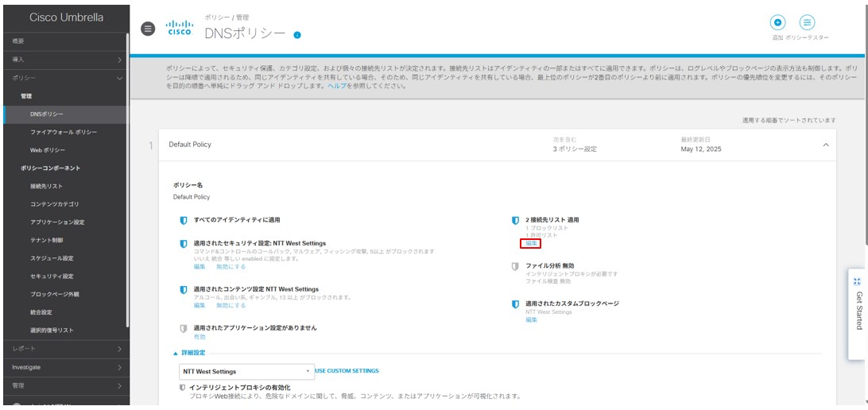Click 無効にする under the security settings entry
Screen dimensions: 868x410
pos(231,267)
